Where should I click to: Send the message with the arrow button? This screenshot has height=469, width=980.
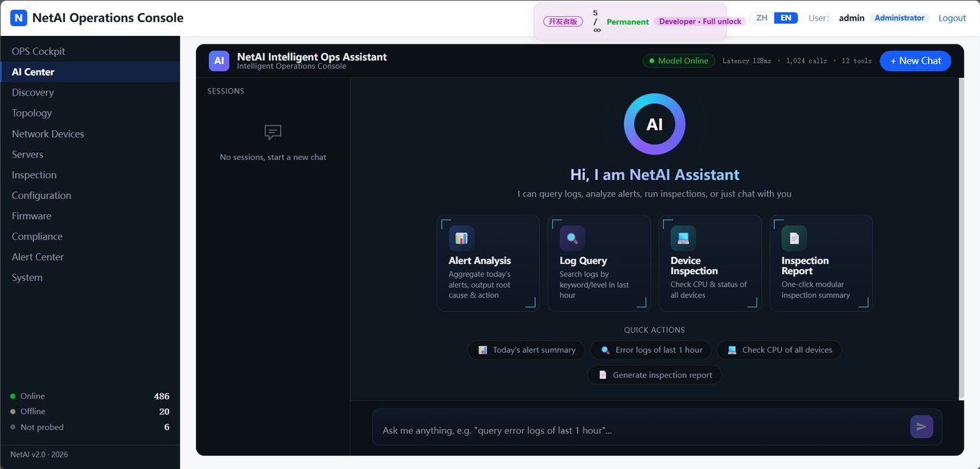922,427
